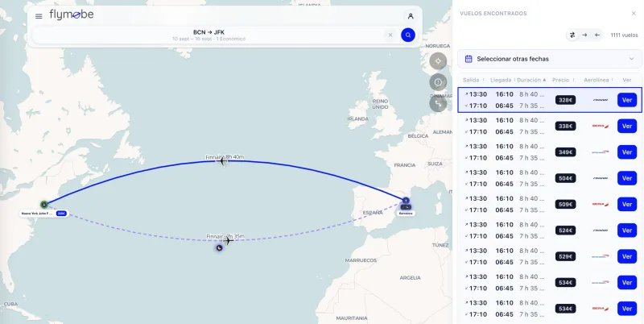This screenshot has width=644, height=324.
Task: Click the calendar icon beside Seleccionar otras fechas
Action: (469, 59)
